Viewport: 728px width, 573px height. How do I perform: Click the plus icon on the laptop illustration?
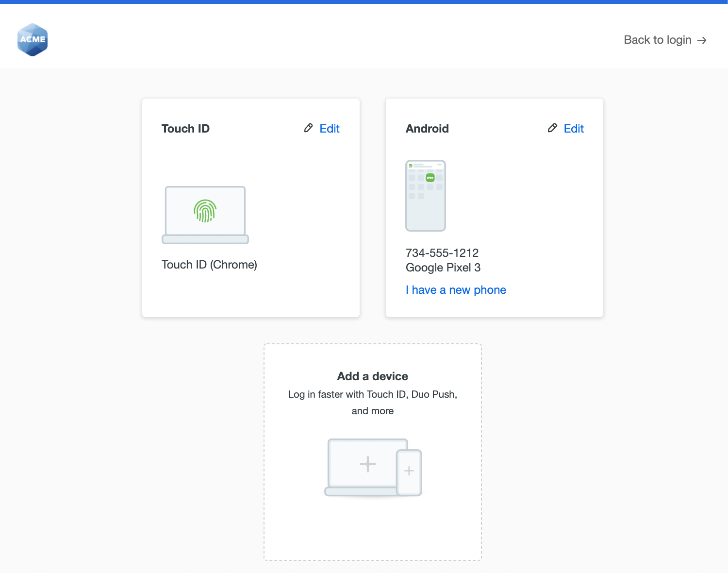click(368, 464)
